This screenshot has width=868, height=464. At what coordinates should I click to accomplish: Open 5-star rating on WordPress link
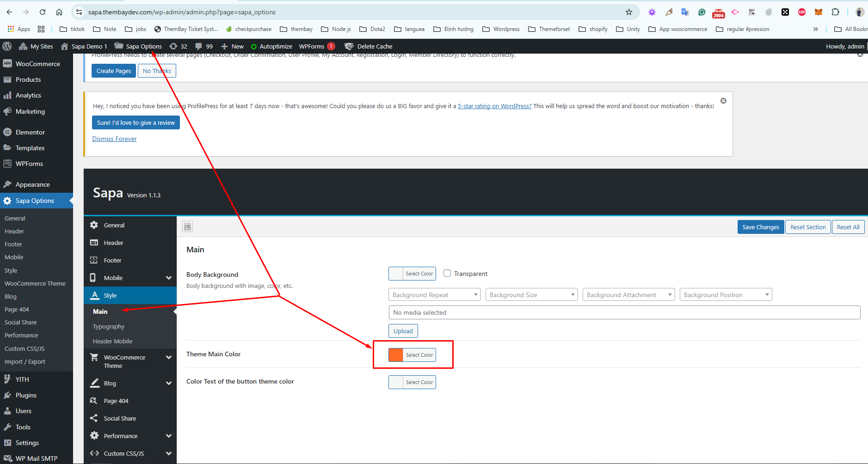[x=494, y=106]
